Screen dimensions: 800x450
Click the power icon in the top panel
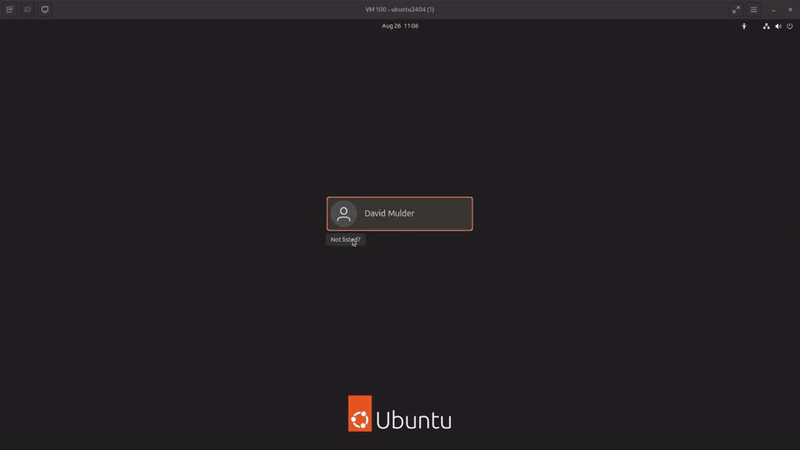point(790,26)
